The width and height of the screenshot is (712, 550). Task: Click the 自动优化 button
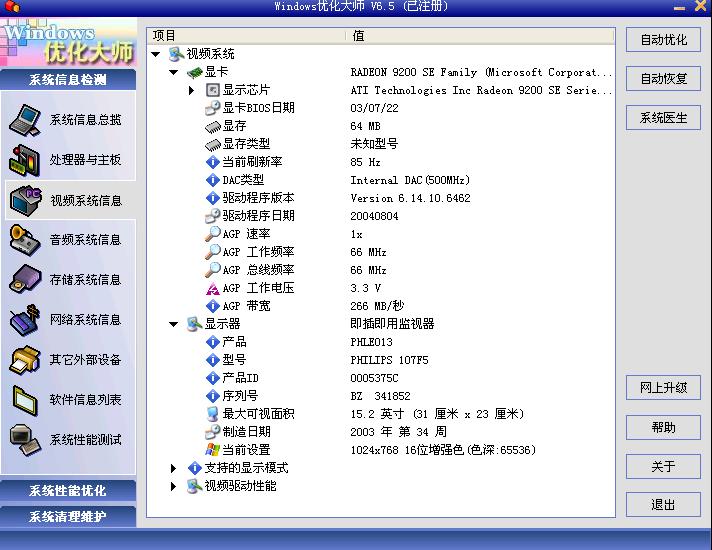[663, 40]
